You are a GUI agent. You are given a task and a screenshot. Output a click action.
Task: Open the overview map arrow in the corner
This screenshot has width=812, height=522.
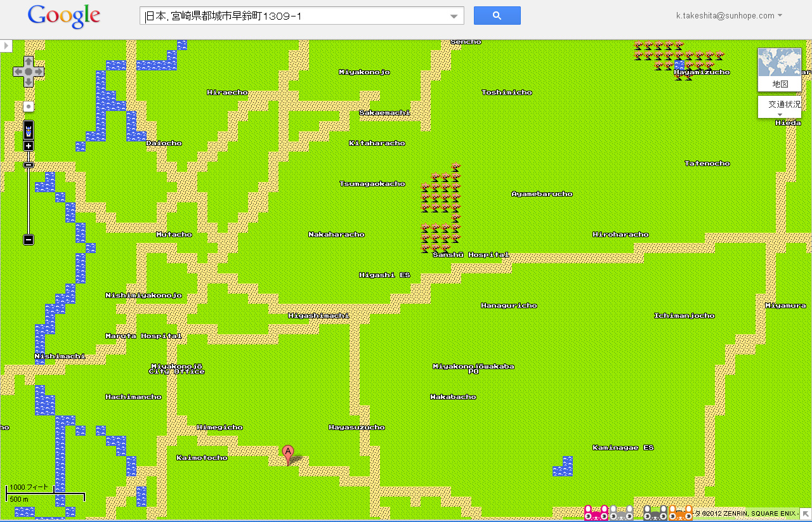(806, 513)
